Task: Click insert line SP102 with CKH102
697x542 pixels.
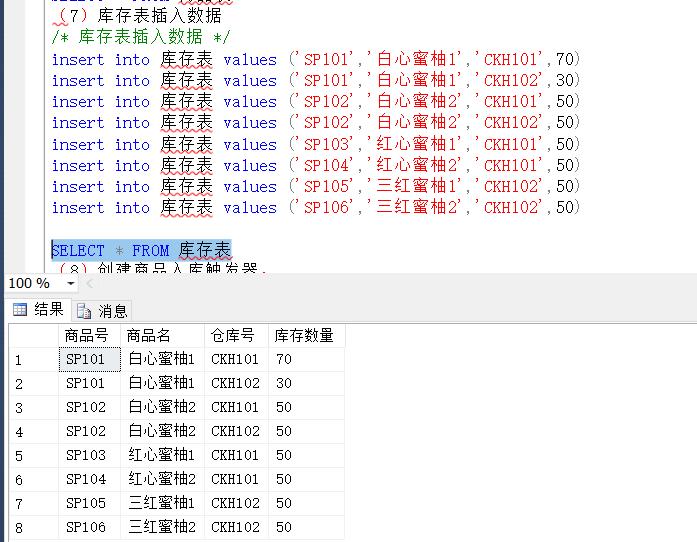Action: click(x=316, y=122)
